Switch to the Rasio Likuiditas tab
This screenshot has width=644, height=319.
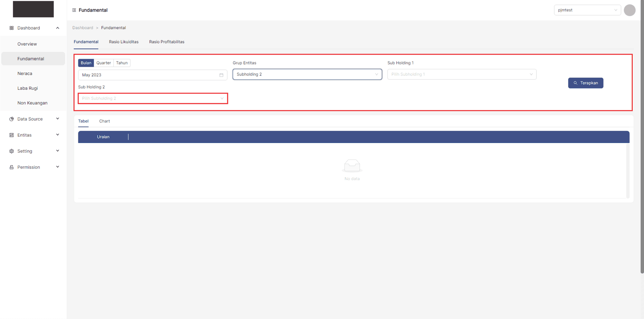[x=124, y=42]
